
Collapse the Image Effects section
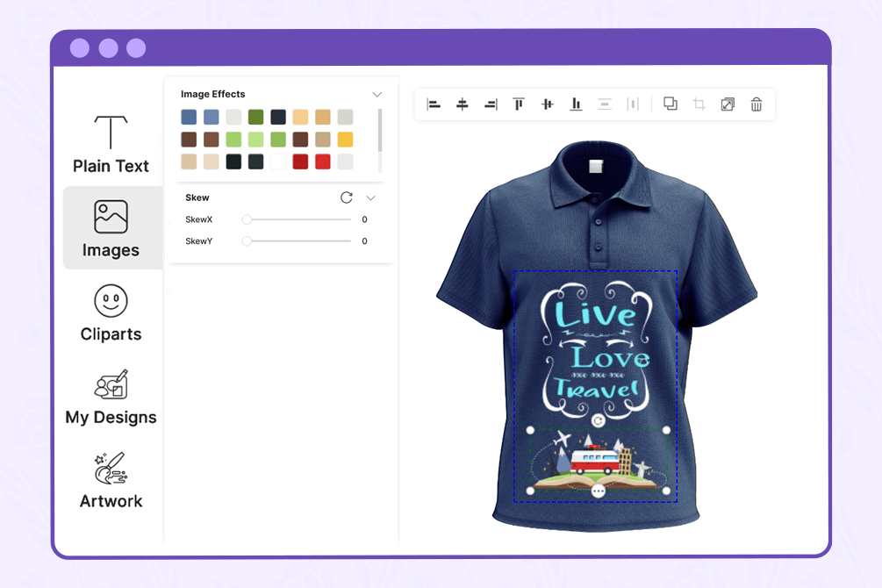click(377, 94)
